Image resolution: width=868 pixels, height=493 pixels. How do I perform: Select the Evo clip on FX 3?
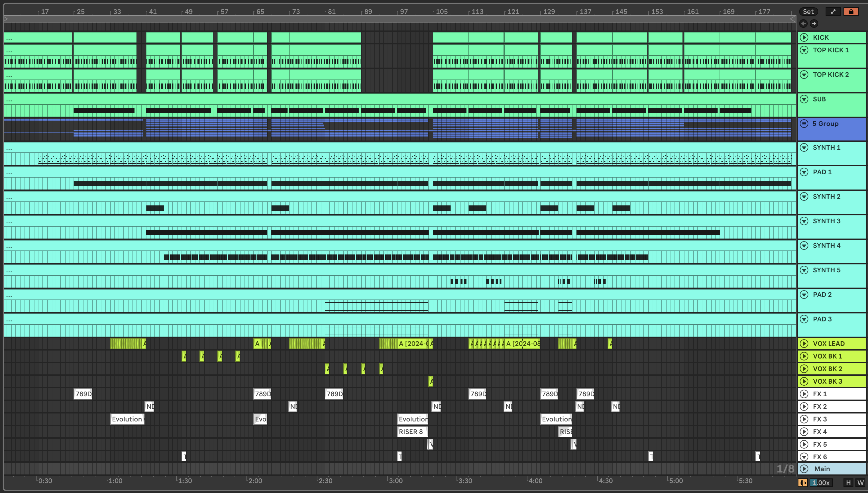260,419
